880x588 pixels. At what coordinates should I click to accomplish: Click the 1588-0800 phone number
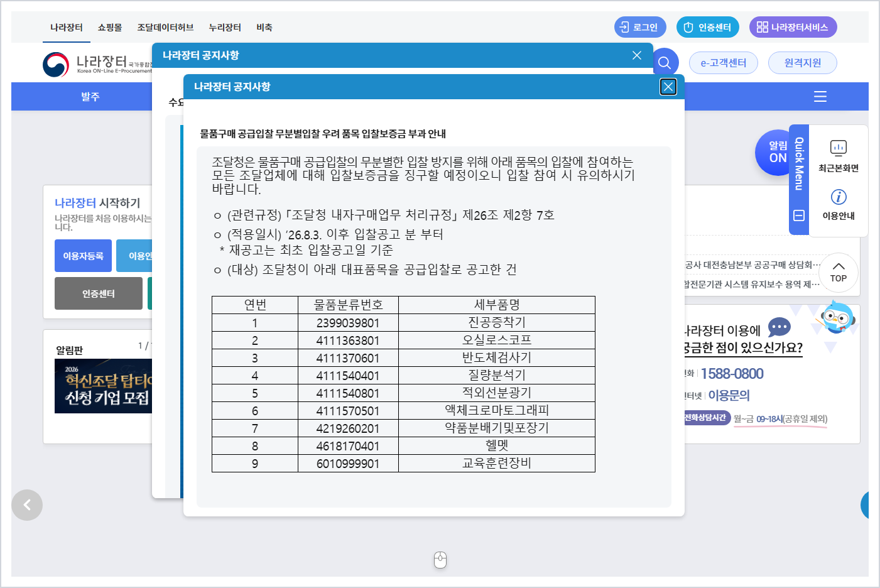732,374
